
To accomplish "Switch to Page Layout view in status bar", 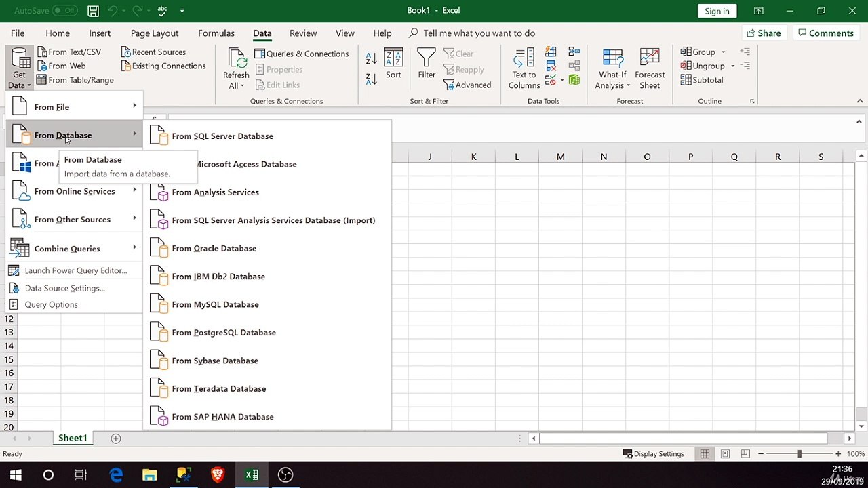I will [725, 454].
